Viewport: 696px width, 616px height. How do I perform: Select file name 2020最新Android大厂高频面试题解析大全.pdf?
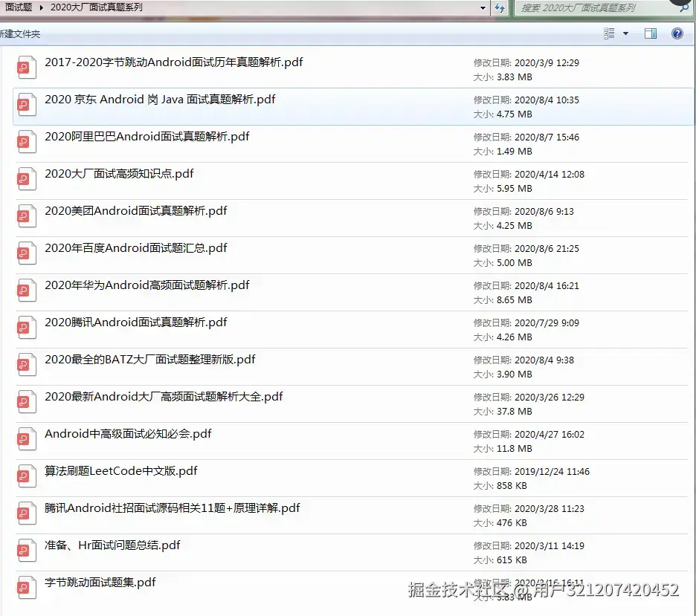[x=164, y=398]
